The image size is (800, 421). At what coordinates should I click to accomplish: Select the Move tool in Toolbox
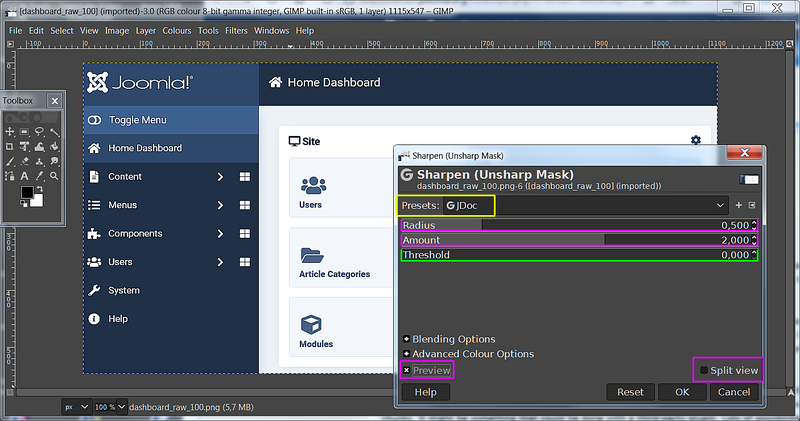pyautogui.click(x=10, y=132)
